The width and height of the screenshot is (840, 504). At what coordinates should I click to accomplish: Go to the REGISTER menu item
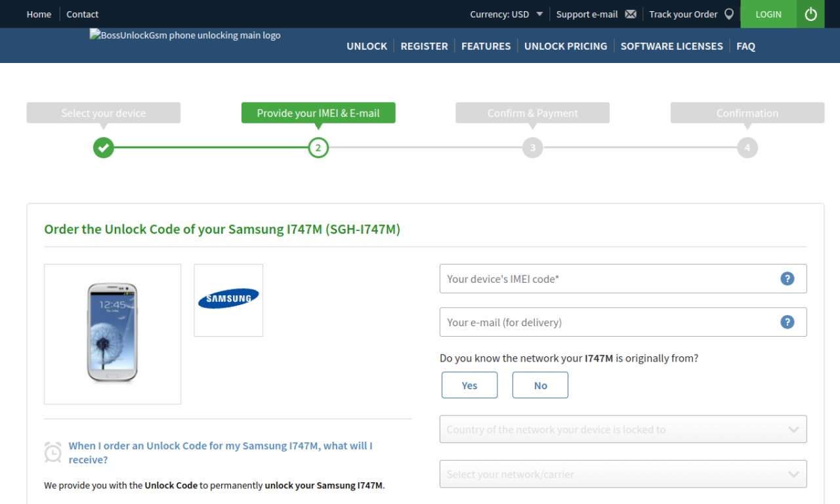click(424, 46)
